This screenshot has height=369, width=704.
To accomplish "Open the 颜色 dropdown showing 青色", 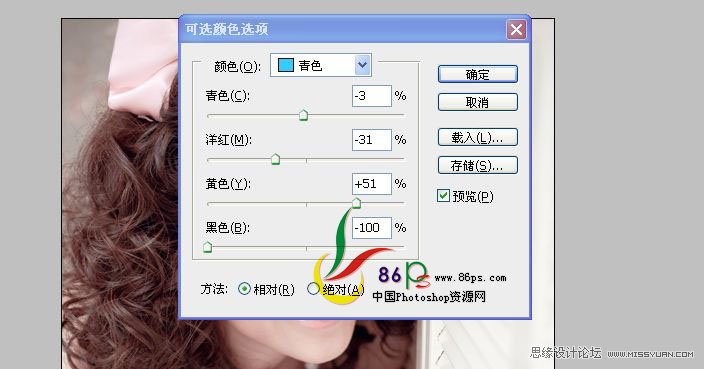I will point(321,66).
